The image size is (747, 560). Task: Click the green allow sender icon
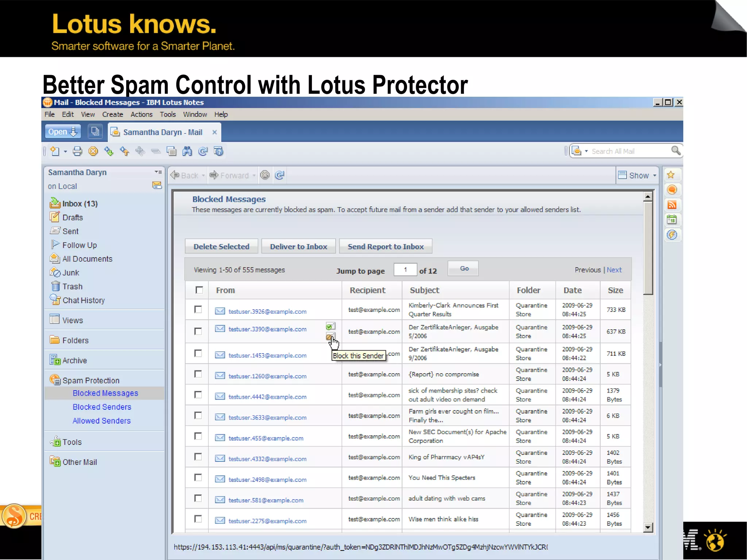[x=330, y=326]
